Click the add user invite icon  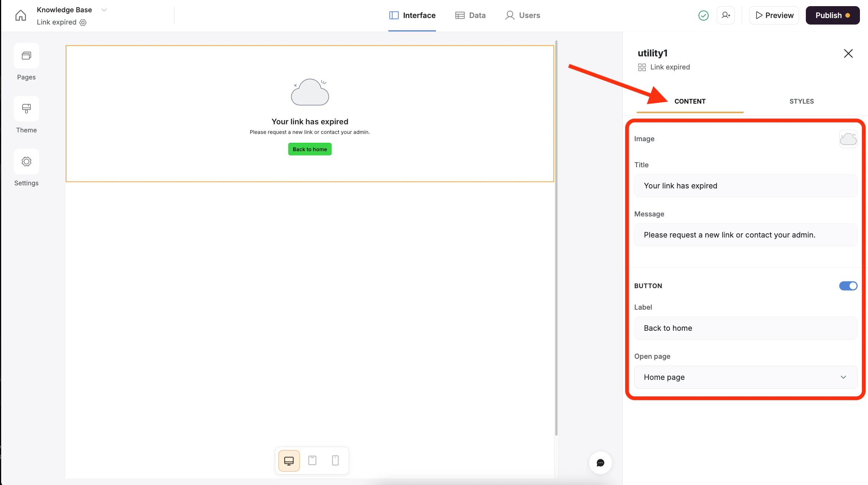tap(726, 15)
